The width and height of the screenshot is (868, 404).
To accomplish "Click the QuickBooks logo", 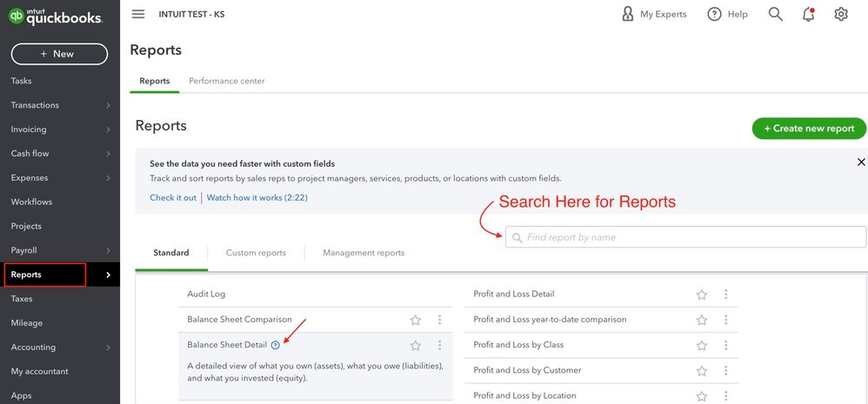I will point(56,16).
